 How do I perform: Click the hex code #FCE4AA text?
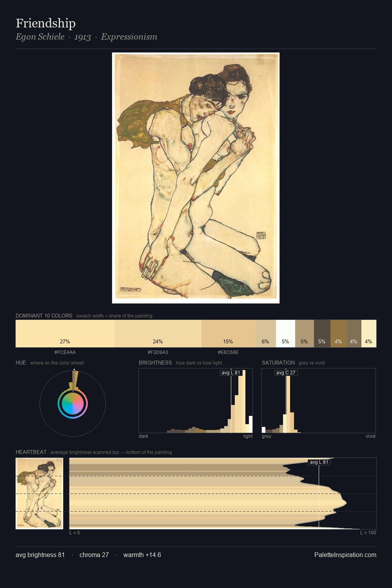point(65,352)
